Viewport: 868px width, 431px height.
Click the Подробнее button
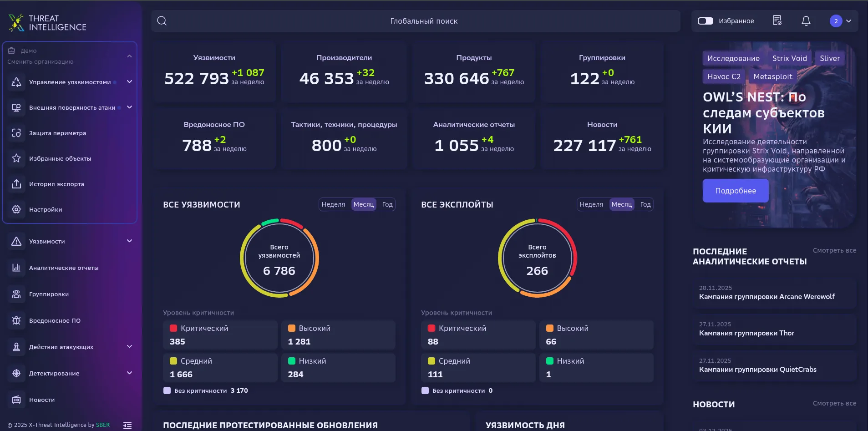click(x=735, y=191)
